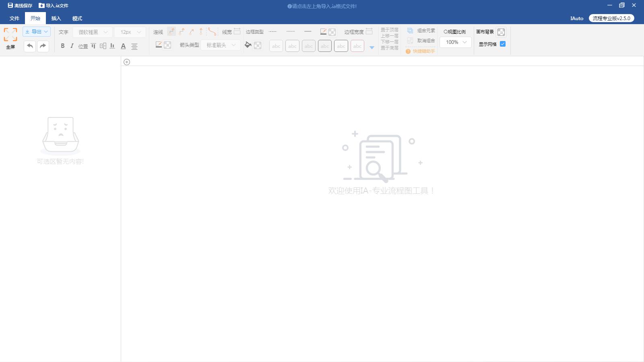Switch to the 插入 tab
Viewport: 644px width, 362px height.
(x=56, y=18)
